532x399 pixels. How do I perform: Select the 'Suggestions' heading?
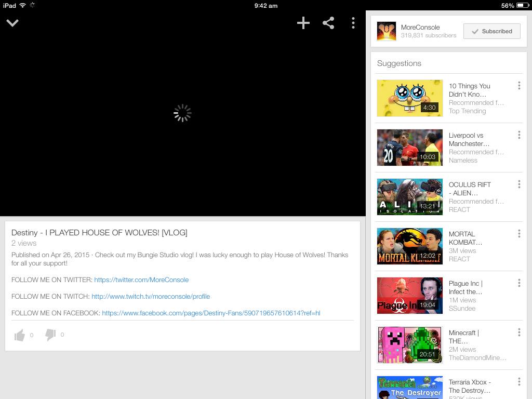399,63
